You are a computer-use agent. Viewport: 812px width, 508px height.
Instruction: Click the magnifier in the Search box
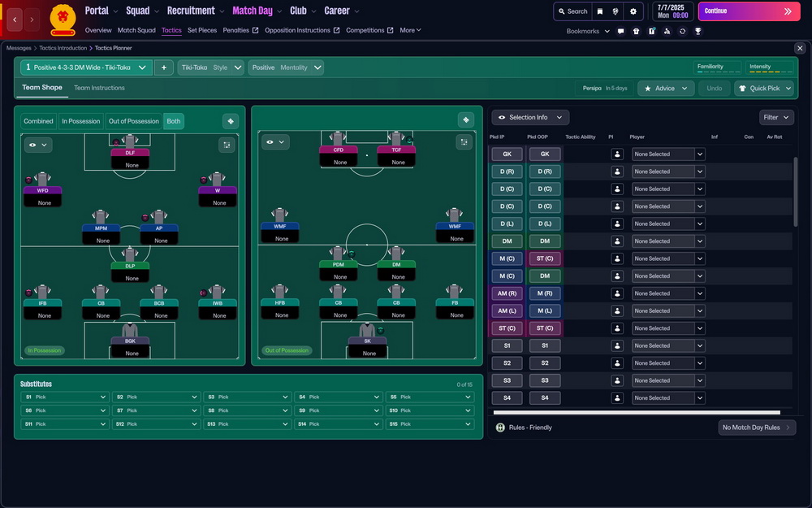click(x=561, y=11)
